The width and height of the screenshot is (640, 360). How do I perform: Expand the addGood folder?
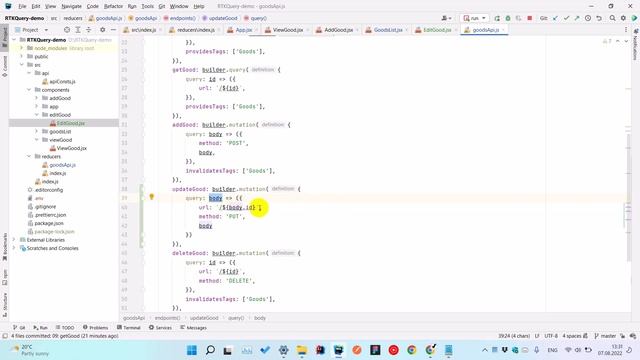[x=36, y=98]
